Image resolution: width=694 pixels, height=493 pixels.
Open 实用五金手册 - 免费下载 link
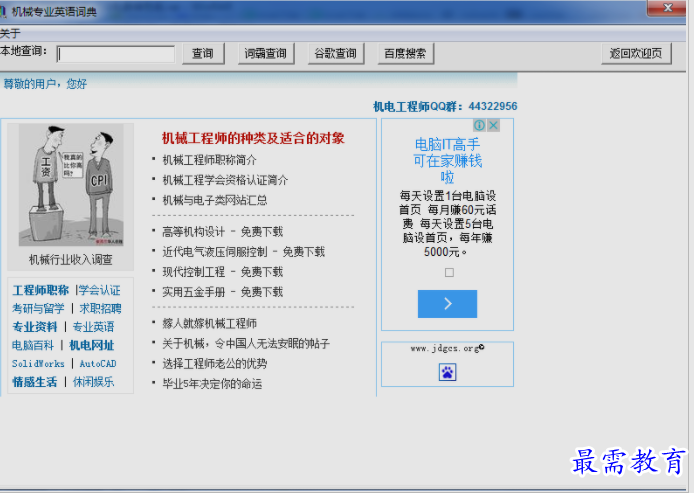pos(223,292)
